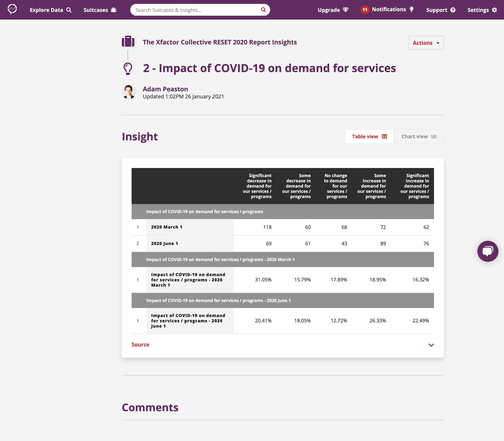The image size is (504, 441).
Task: Select the suitcase icon beside Suitcases menu
Action: click(x=113, y=10)
